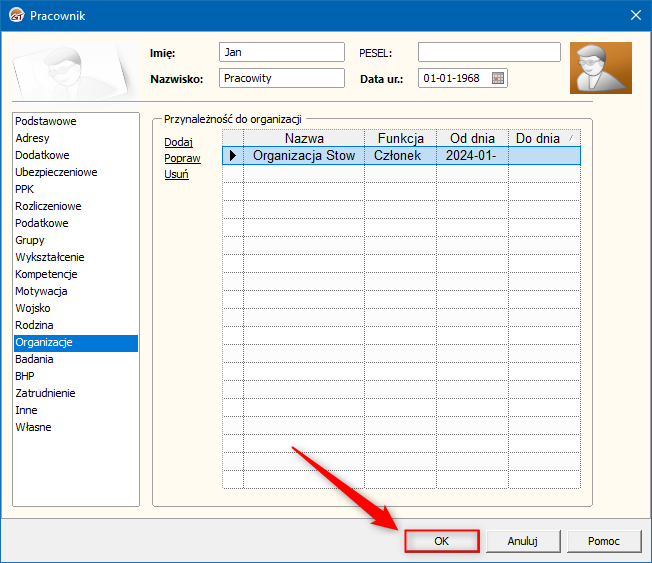Click the Od dnia column header
652x563 pixels.
(x=472, y=138)
